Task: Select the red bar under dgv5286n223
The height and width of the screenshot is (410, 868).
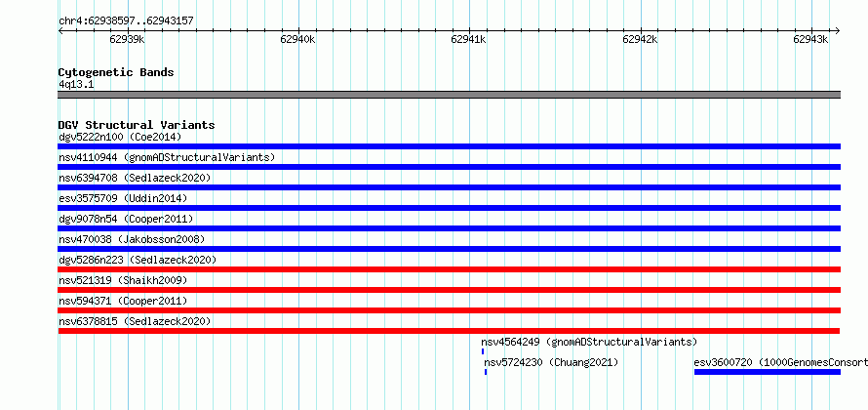Action: [x=449, y=269]
